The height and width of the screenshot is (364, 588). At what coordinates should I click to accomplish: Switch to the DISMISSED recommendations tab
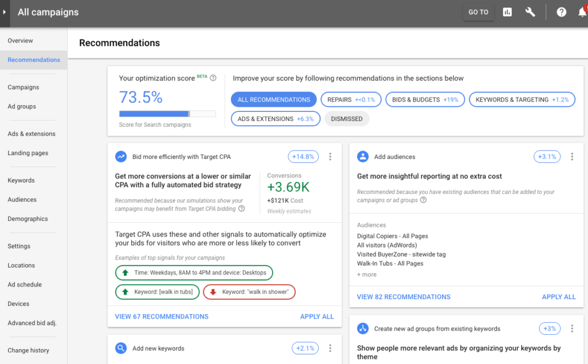tap(347, 118)
